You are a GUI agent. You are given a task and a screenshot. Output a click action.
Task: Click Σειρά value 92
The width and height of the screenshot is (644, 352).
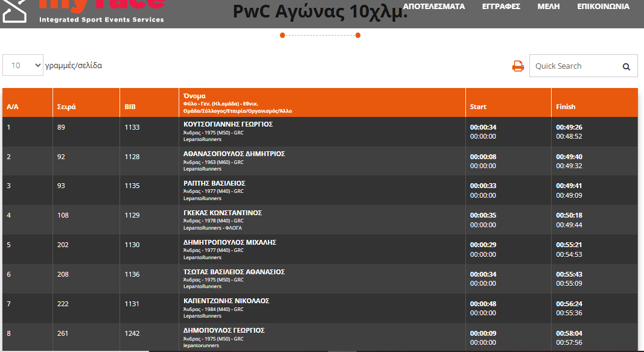(x=61, y=157)
